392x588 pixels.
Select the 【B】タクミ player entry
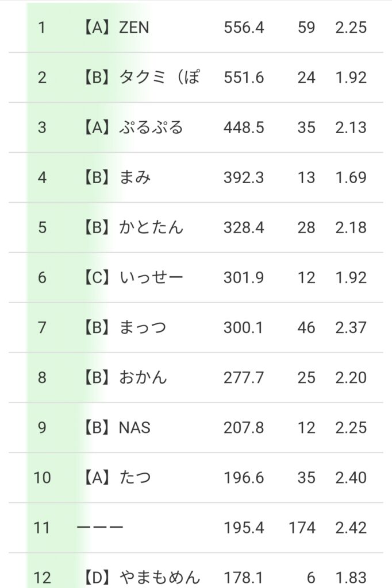[138, 78]
